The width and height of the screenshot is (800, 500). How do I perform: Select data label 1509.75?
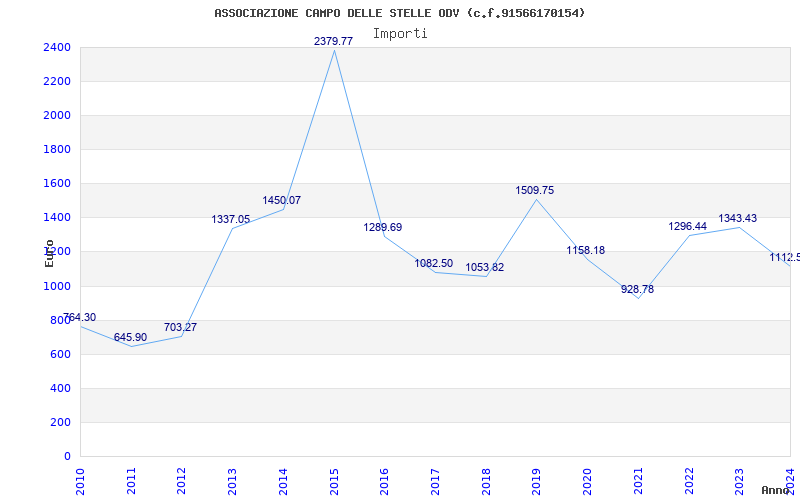tap(535, 190)
